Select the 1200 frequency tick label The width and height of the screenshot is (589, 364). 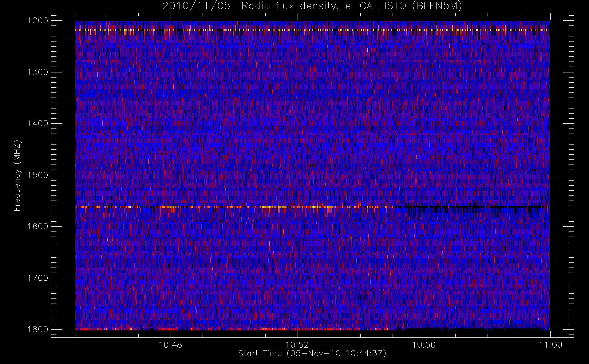pos(38,21)
